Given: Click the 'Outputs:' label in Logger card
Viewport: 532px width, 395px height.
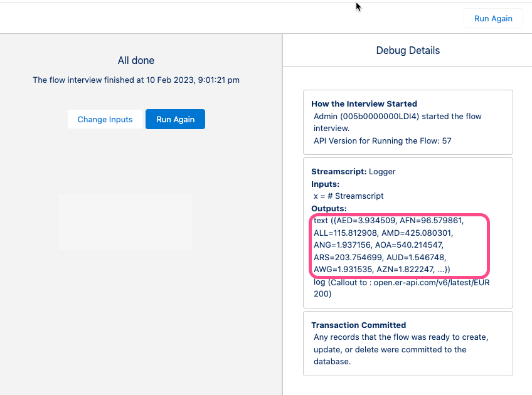Looking at the screenshot, I should point(329,208).
